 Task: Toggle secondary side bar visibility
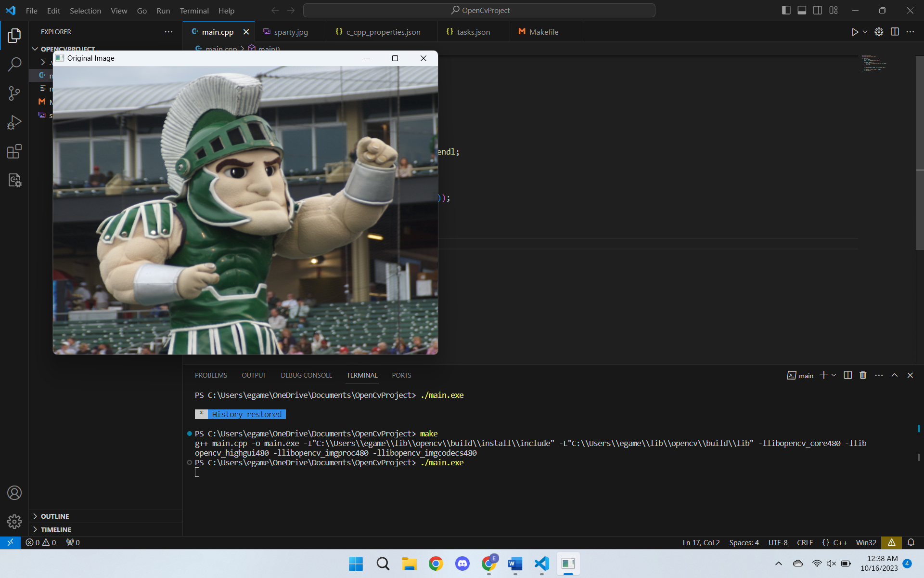coord(818,10)
